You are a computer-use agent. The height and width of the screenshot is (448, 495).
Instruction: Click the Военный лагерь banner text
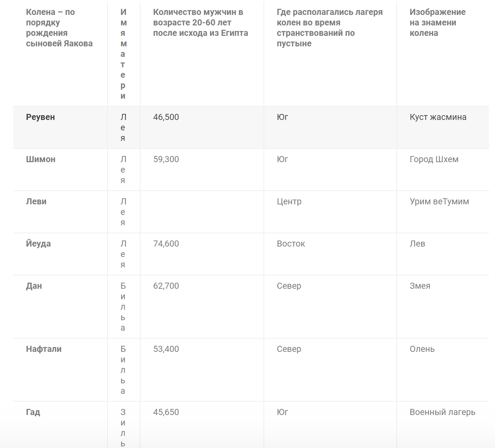442,412
